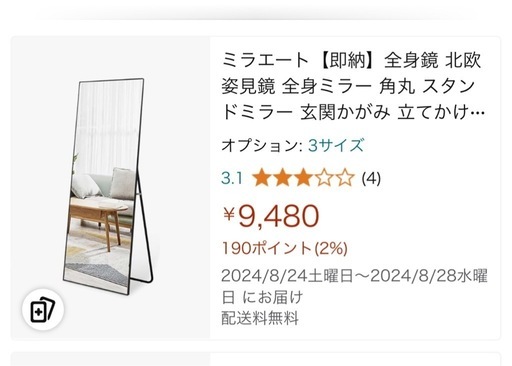The image size is (512, 366).
Task: Tap the 190ポイント(2%) points text
Action: [285, 248]
